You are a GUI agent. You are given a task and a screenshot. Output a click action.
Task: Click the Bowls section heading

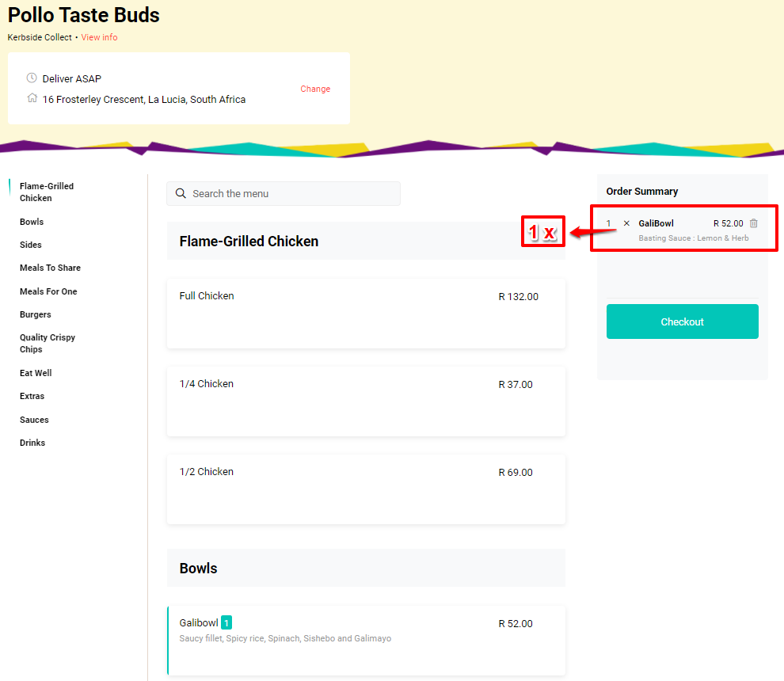(x=199, y=568)
